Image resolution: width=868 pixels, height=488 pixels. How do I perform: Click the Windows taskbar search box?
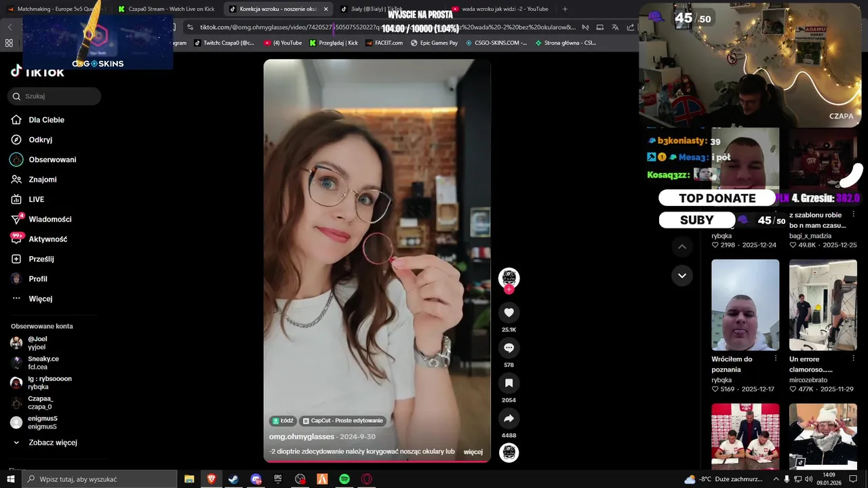click(x=99, y=479)
